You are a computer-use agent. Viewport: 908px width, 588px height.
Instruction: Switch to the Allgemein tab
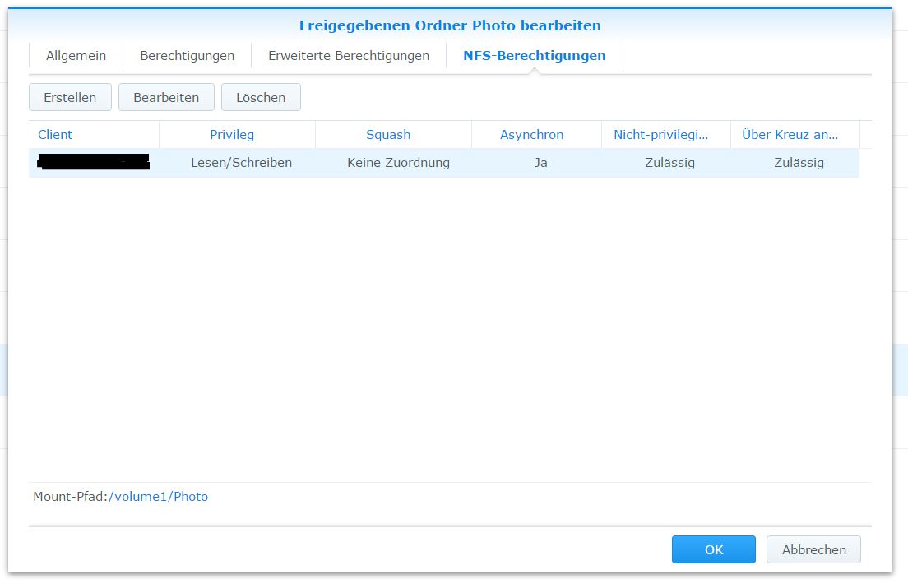76,56
